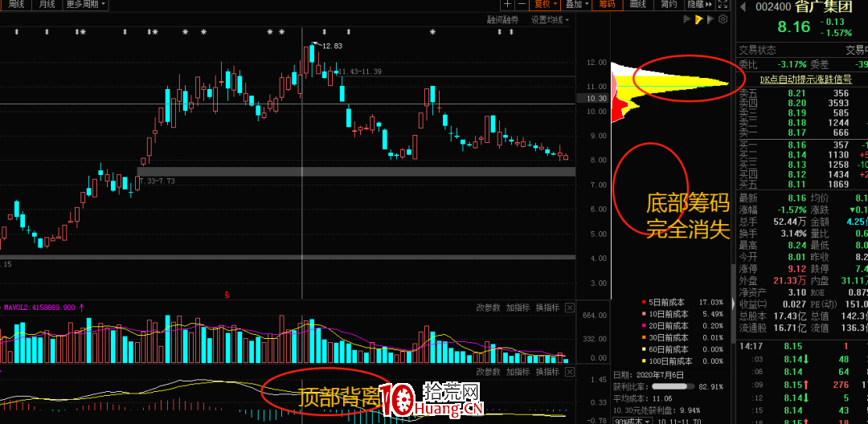Click 委比 value -3.17%
Image resolution: width=868 pixels, height=424 pixels.
click(x=792, y=64)
